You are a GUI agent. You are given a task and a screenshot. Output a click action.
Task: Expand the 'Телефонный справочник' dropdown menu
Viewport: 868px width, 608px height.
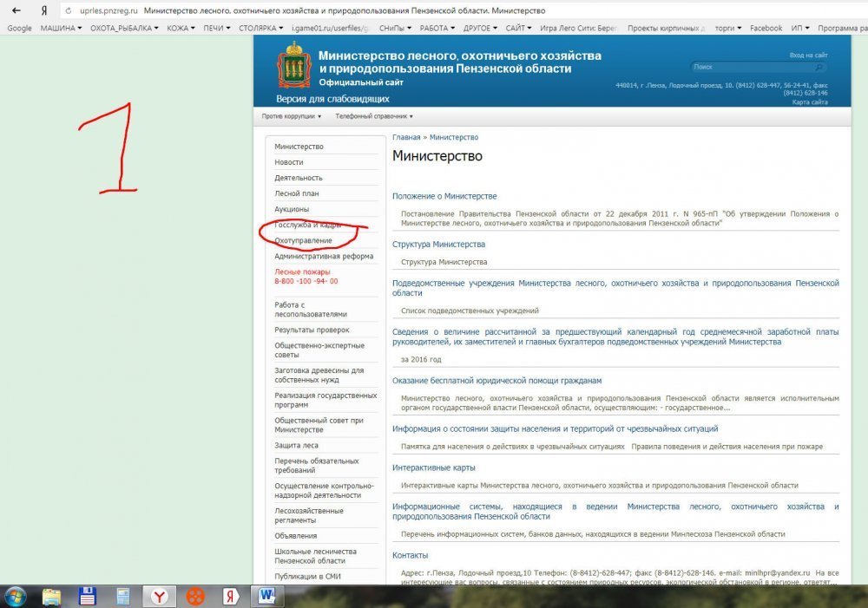(x=374, y=116)
